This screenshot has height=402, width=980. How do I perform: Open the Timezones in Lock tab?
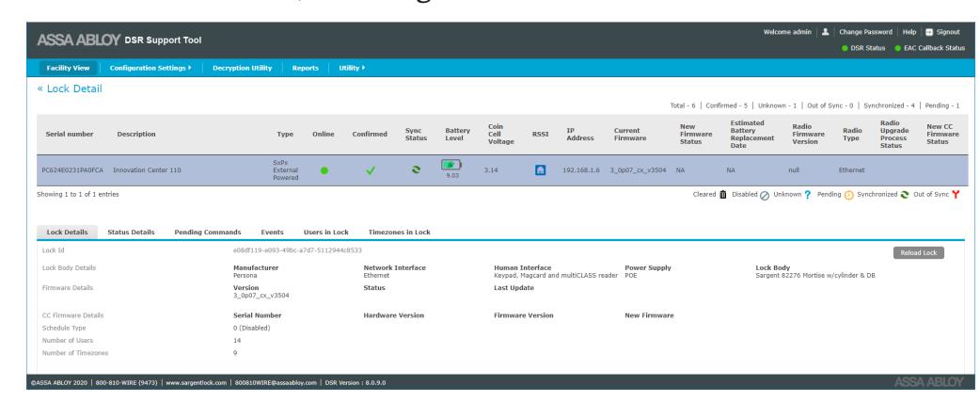[400, 232]
